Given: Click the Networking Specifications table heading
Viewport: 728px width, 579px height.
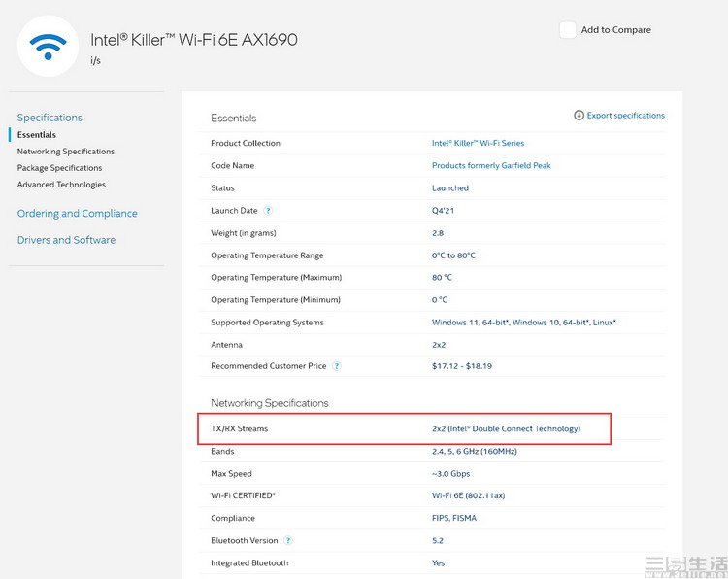Looking at the screenshot, I should pos(269,403).
